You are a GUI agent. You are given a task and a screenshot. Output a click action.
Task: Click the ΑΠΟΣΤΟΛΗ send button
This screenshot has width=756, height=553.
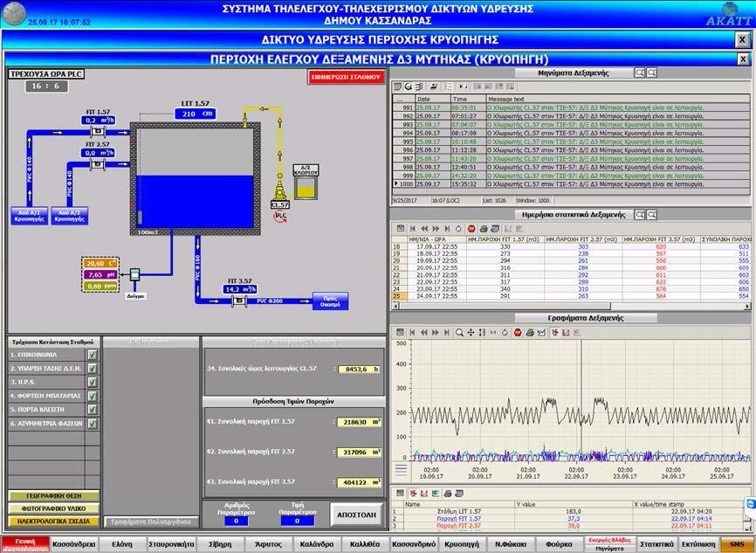click(356, 515)
